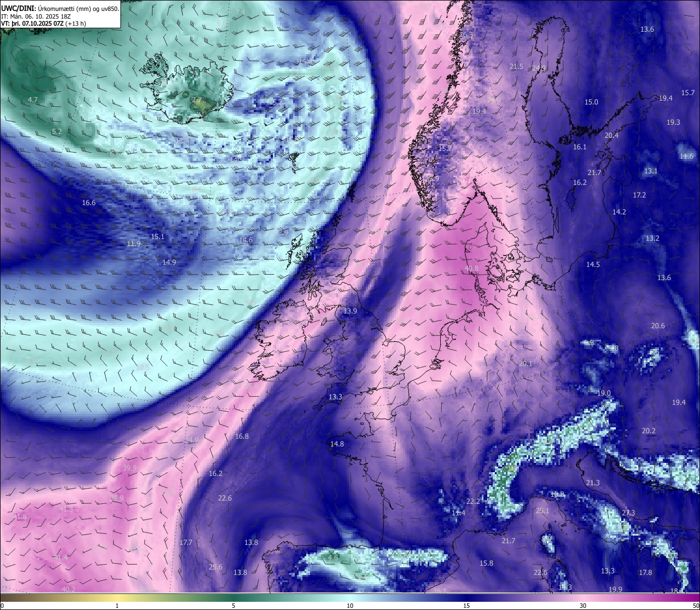The image size is (700, 610).
Task: Click the 21.3 value over Italy
Action: pos(593,483)
